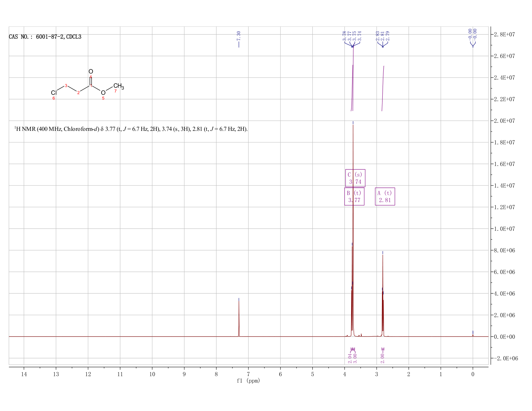The height and width of the screenshot is (411, 532).
Task: Click the 14 ppm tick on the x-axis
Action: 24,374
